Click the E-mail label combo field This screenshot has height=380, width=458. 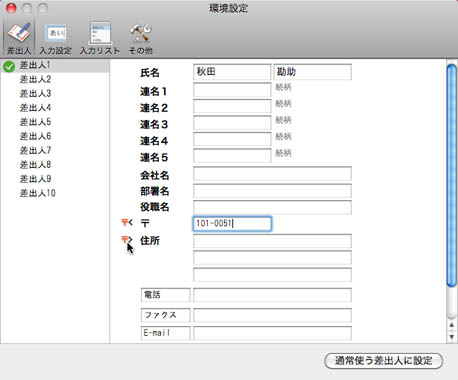click(x=165, y=333)
